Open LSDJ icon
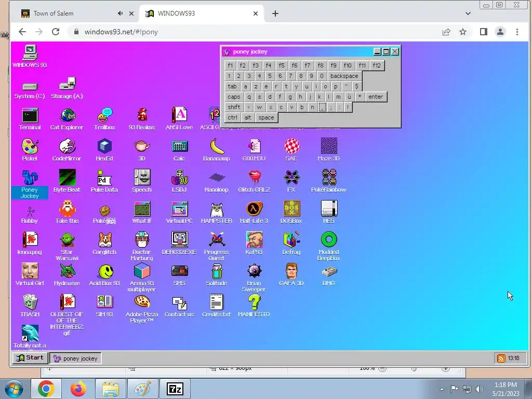 [179, 181]
